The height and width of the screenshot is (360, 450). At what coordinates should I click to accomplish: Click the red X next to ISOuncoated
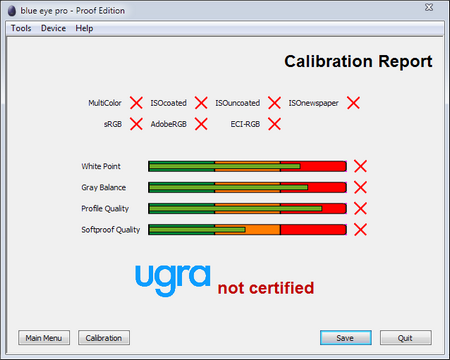(x=274, y=103)
